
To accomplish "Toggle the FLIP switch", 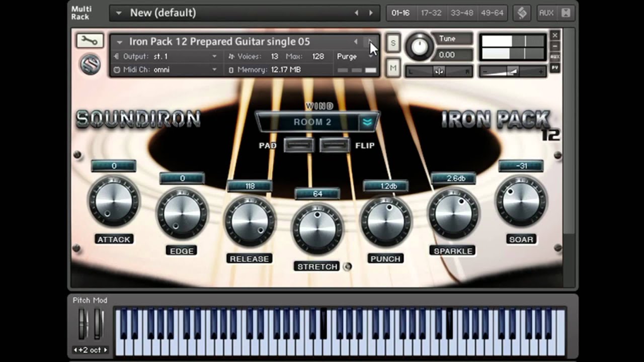I will 335,145.
